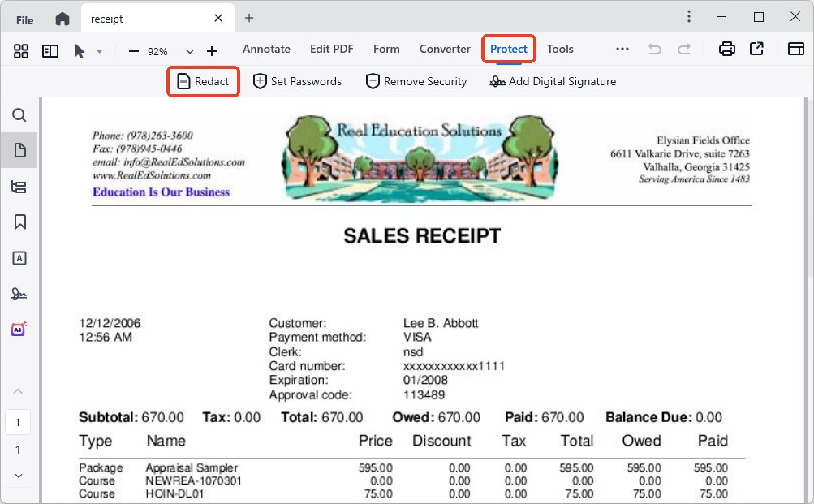The width and height of the screenshot is (814, 504).
Task: Open the bookmarks panel in the sidebar
Action: 19,222
